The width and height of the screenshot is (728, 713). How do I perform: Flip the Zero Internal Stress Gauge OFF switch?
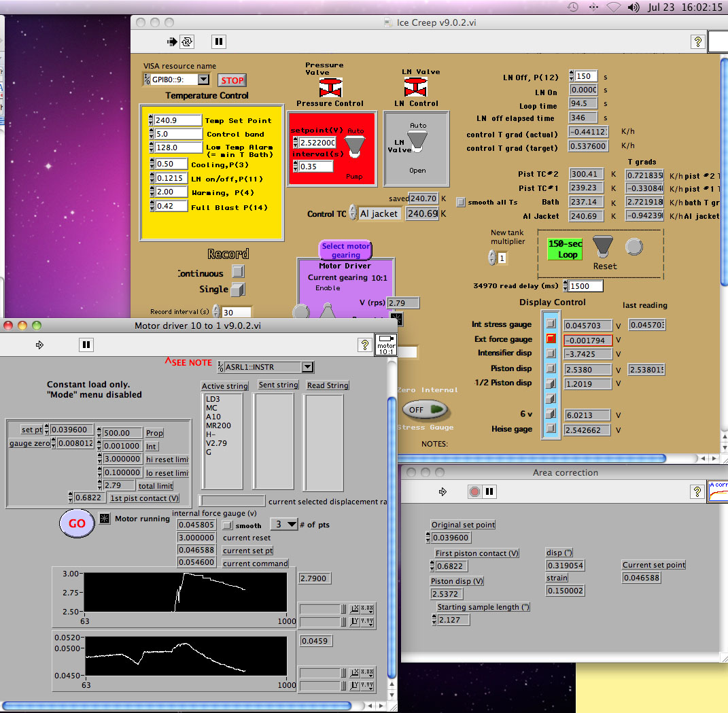tap(425, 409)
